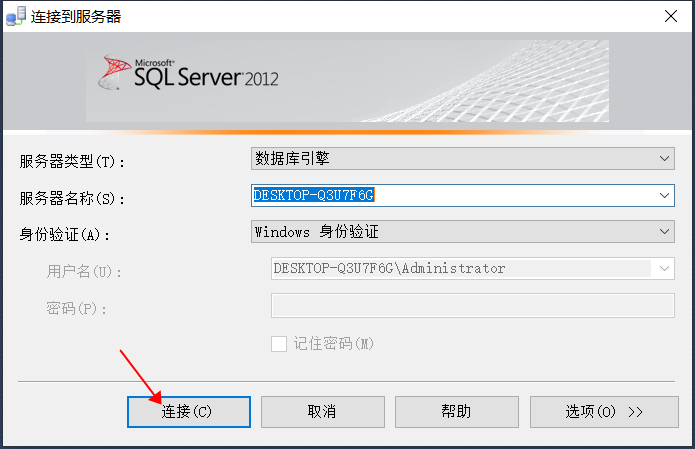The width and height of the screenshot is (695, 449).
Task: Click the server icon in title bar
Action: [16, 16]
